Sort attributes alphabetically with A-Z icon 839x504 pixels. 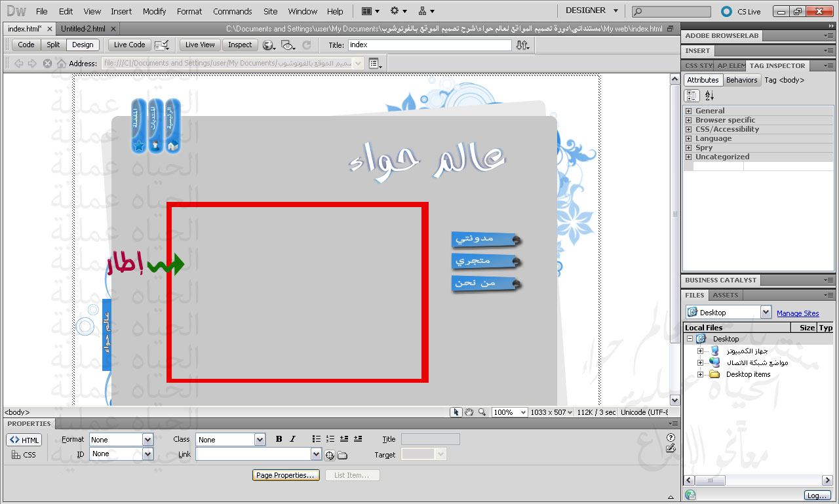click(709, 96)
